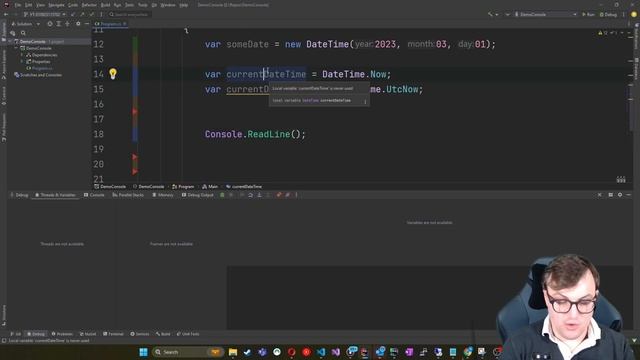Switch to the Console debug tab

pyautogui.click(x=94, y=195)
